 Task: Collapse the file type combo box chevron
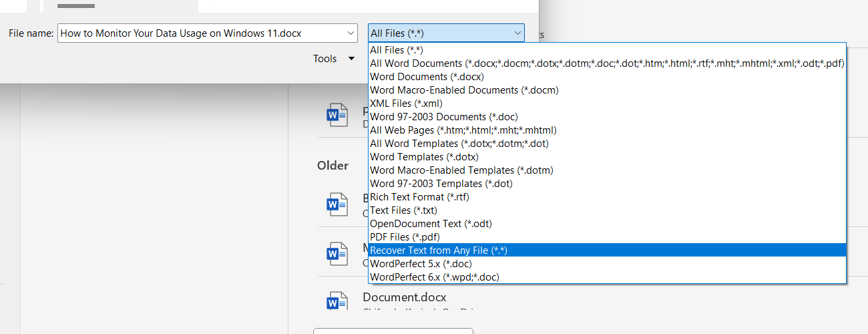coord(517,33)
